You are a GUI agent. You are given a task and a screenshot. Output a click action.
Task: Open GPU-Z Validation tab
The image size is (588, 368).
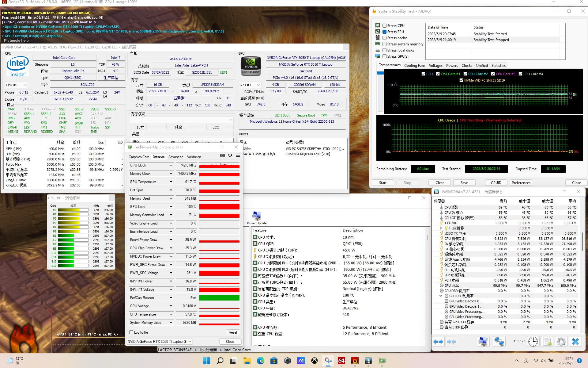pos(194,157)
